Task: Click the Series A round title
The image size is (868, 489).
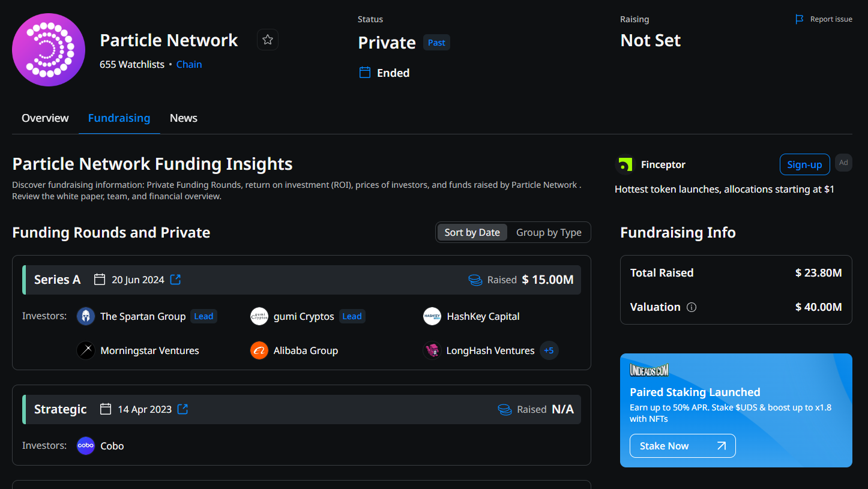Action: 57,280
